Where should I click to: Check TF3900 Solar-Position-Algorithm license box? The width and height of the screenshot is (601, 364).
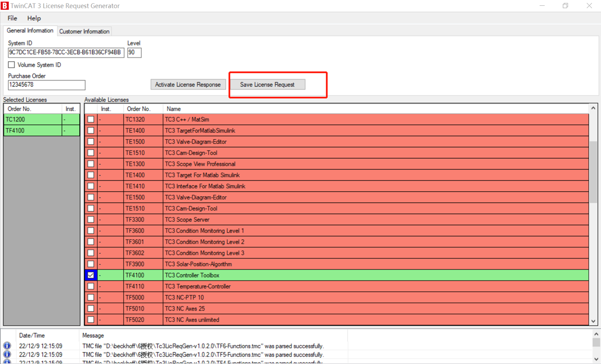(x=91, y=264)
